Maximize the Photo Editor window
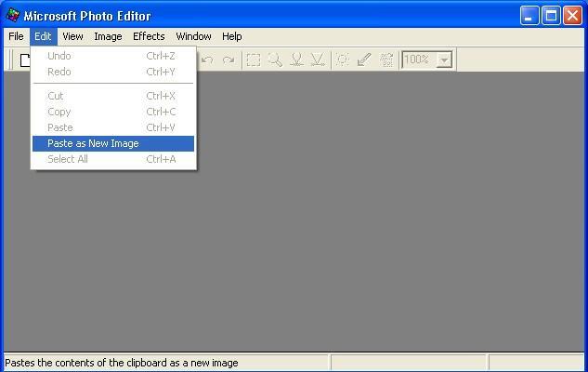Image resolution: width=588 pixels, height=372 pixels. pyautogui.click(x=551, y=16)
